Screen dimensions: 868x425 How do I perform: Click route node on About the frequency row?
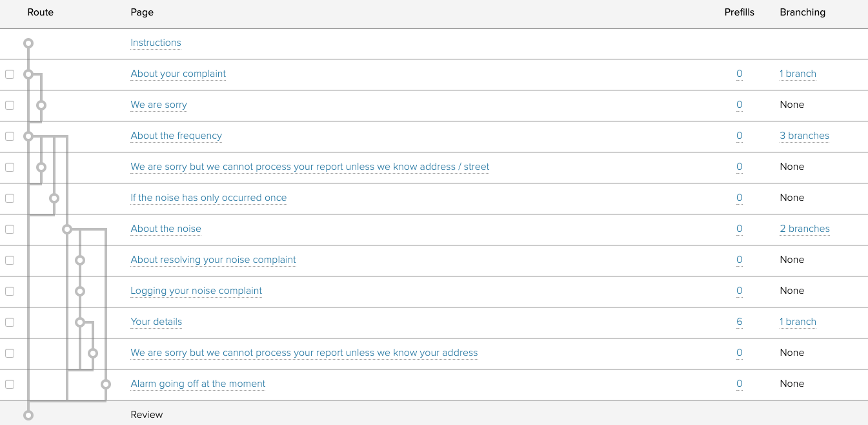coord(28,136)
